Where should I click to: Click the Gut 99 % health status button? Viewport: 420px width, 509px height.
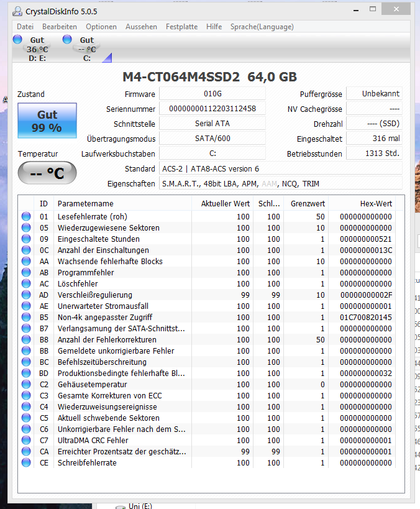coord(47,121)
